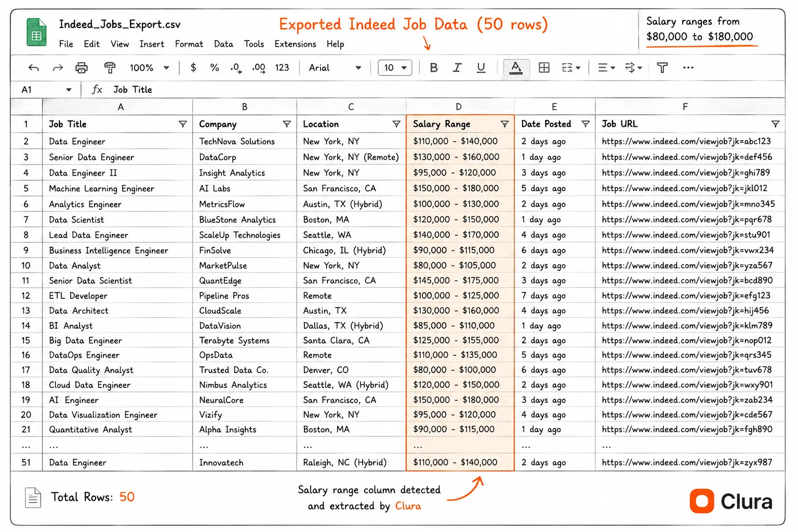This screenshot has width=798, height=532.
Task: Click the redo arrow icon
Action: coord(58,68)
